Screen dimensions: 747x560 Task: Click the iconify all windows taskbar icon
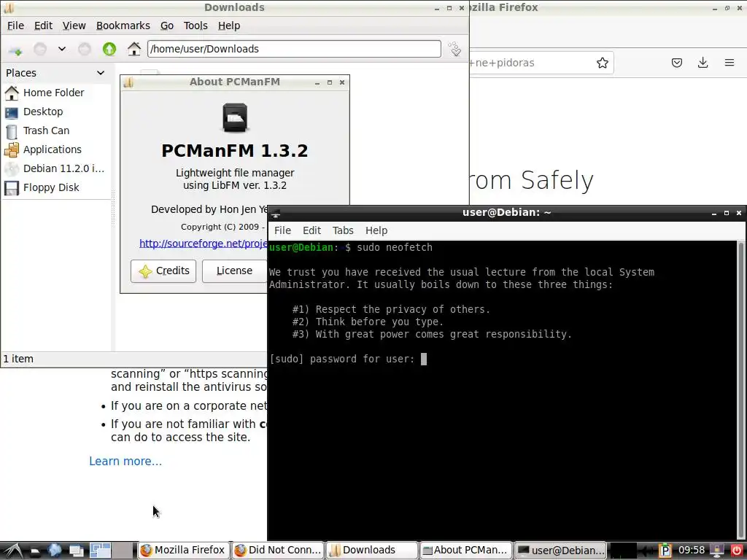(x=76, y=551)
